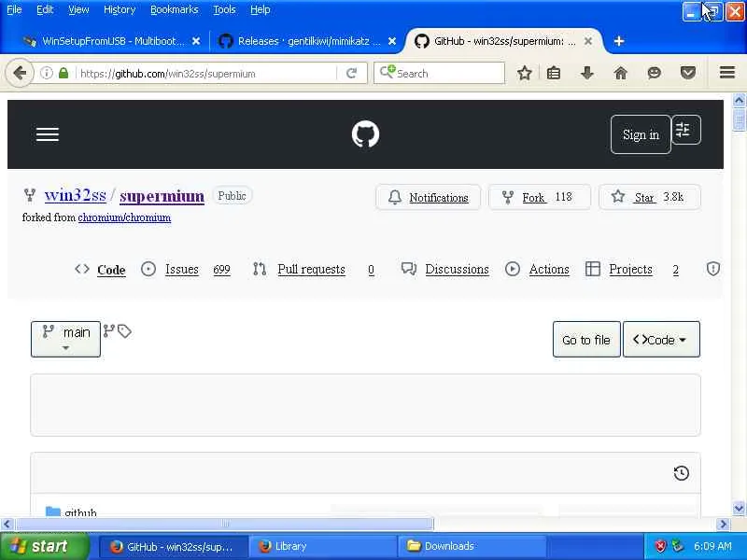Open appearance settings sliders icon

[x=686, y=130]
